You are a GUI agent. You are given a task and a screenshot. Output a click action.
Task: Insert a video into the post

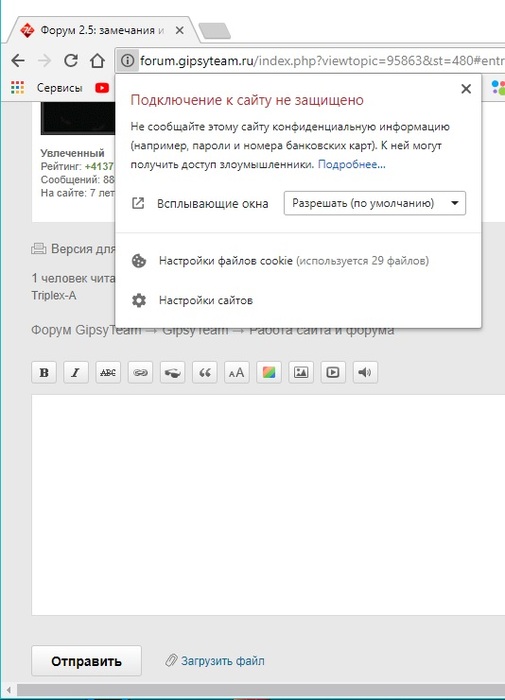coord(333,372)
